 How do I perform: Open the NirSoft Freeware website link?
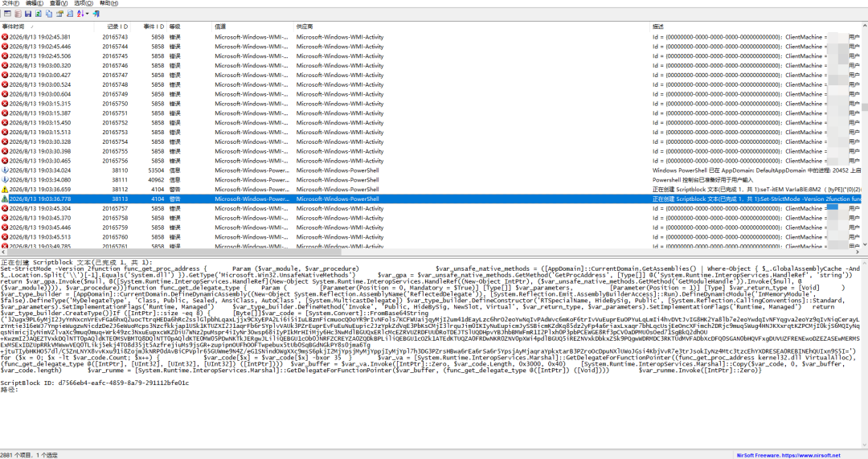(788, 455)
